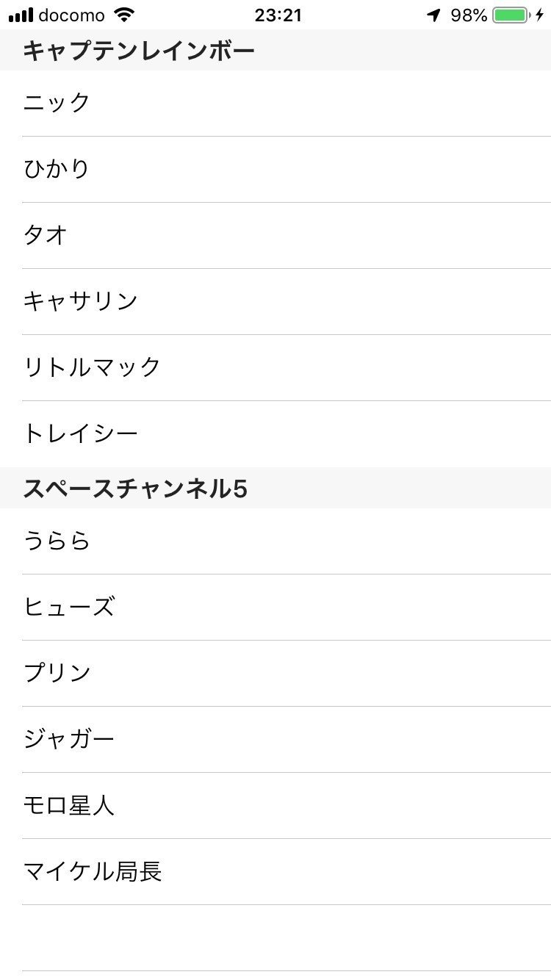
Task: Select ジャガー in the list
Action: point(275,740)
